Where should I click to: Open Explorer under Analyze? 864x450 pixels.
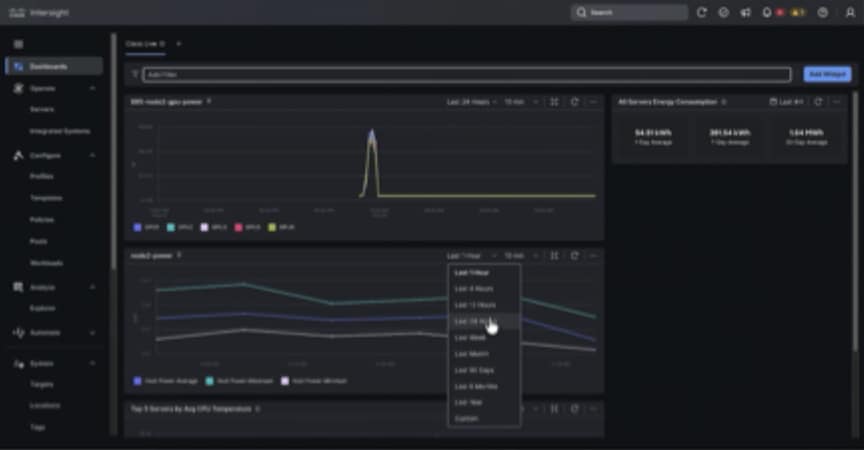(42, 308)
